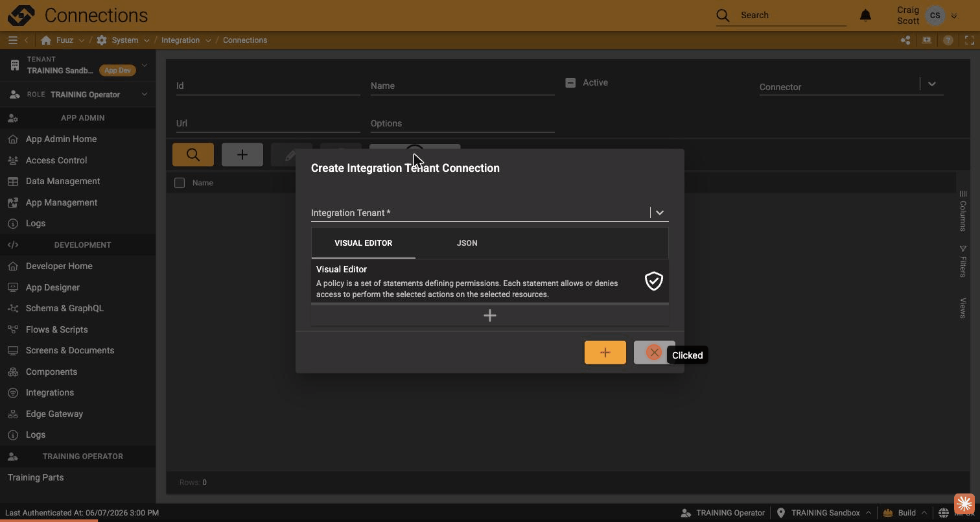Open Training Parts link

(x=36, y=477)
